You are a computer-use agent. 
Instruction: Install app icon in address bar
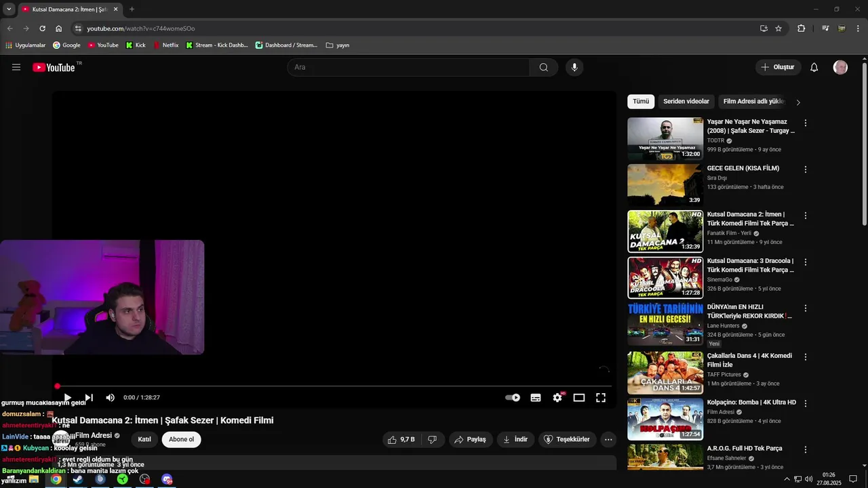coord(764,28)
